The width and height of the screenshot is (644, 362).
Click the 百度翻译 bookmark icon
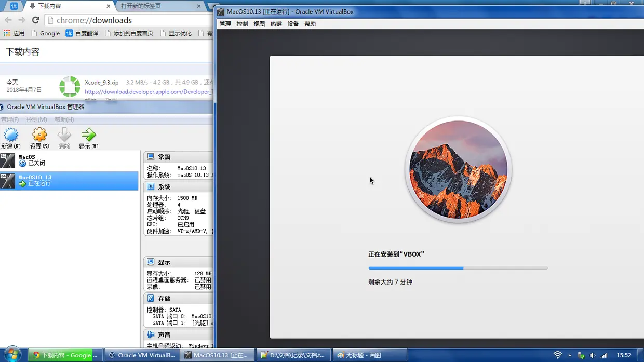point(69,33)
